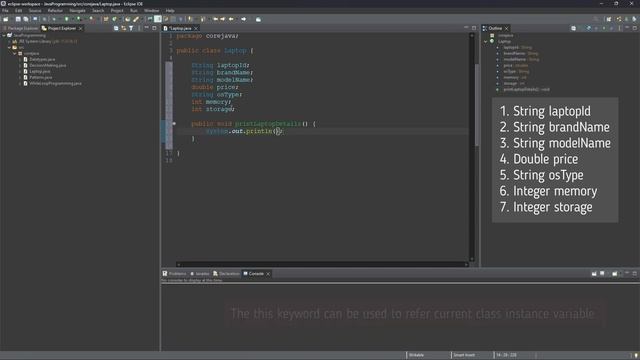Collapse the src folder node

(x=10, y=47)
